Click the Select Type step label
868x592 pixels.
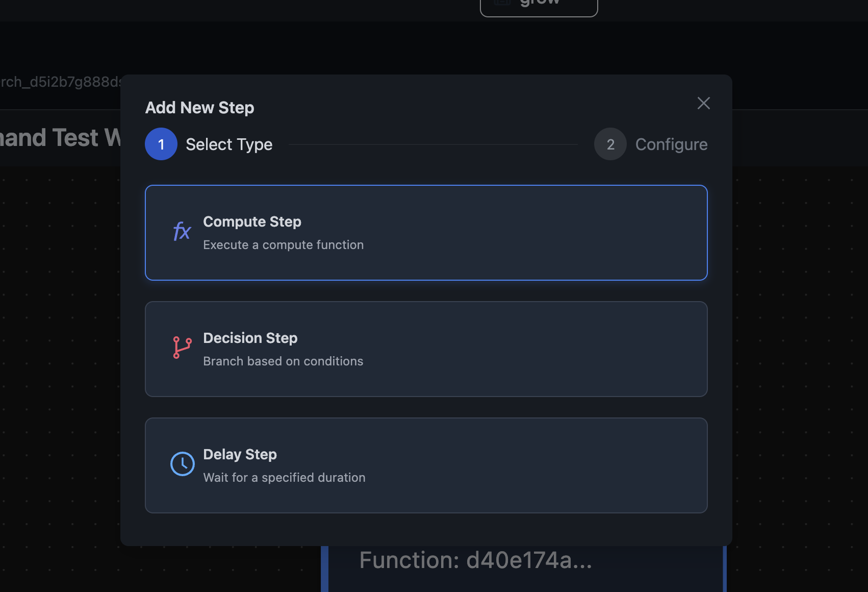point(229,144)
